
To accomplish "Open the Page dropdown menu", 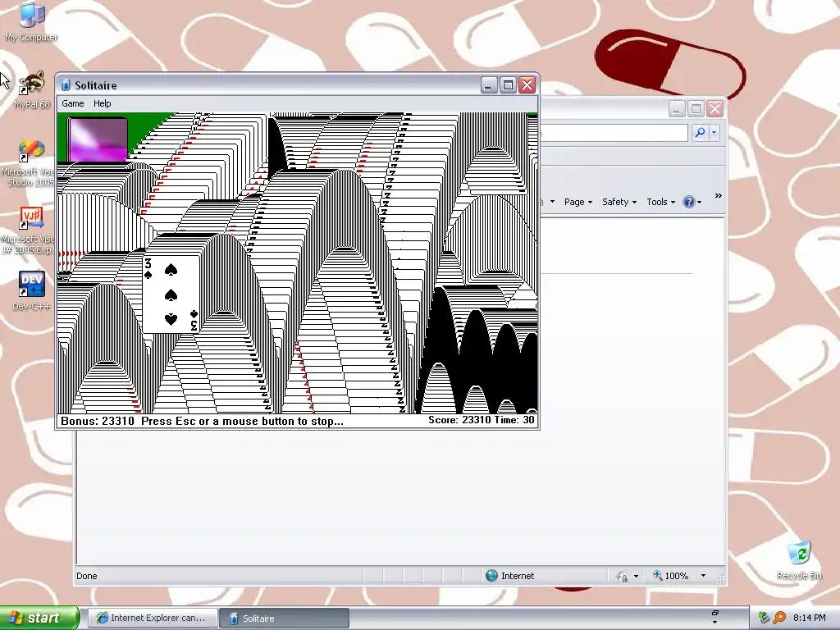I will click(578, 202).
